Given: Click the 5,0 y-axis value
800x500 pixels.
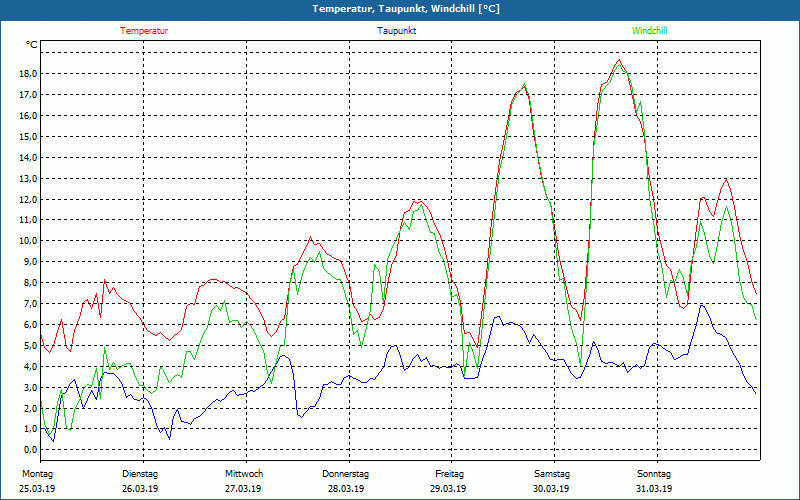Looking at the screenshot, I should 30,345.
